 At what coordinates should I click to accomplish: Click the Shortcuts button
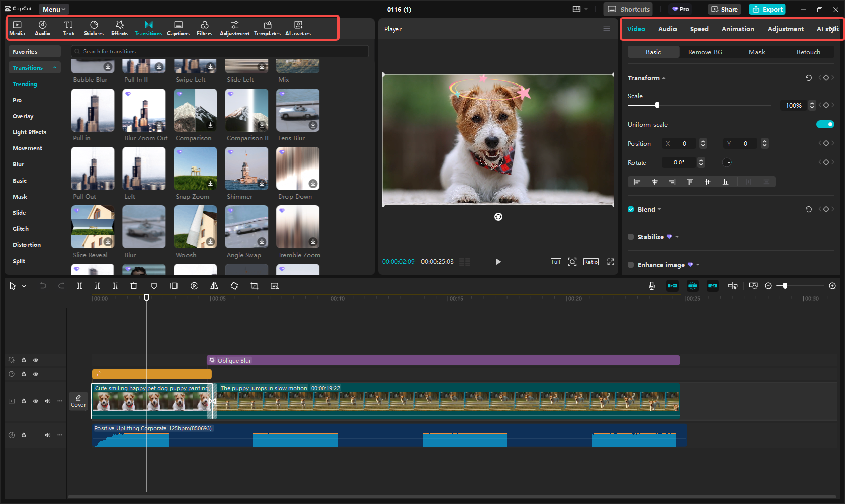629,9
